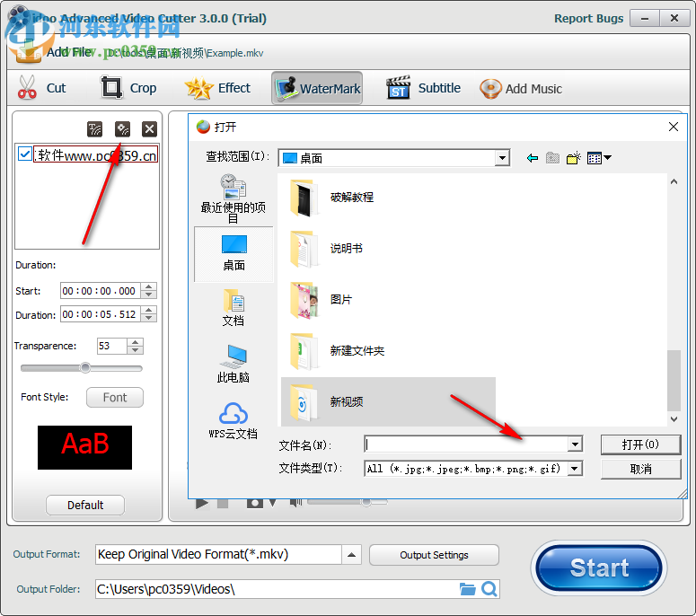Increase the Start time stepper
This screenshot has height=616, width=696.
click(x=149, y=286)
